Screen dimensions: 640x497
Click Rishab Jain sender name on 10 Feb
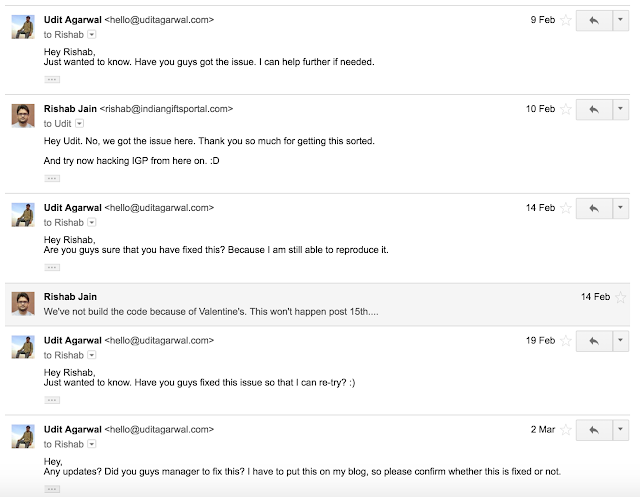pos(68,107)
